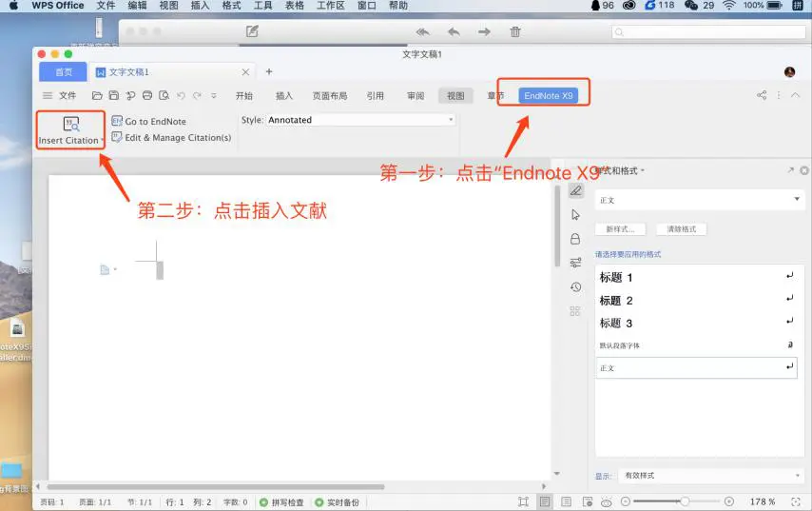Toggle 实时备份 in status bar
The height and width of the screenshot is (511, 812).
click(x=338, y=502)
